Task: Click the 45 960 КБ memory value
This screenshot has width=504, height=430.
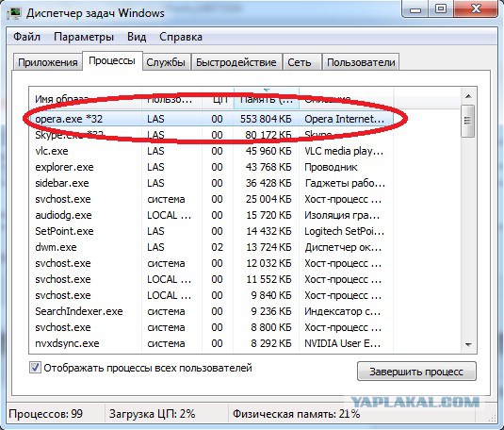Action: 268,151
